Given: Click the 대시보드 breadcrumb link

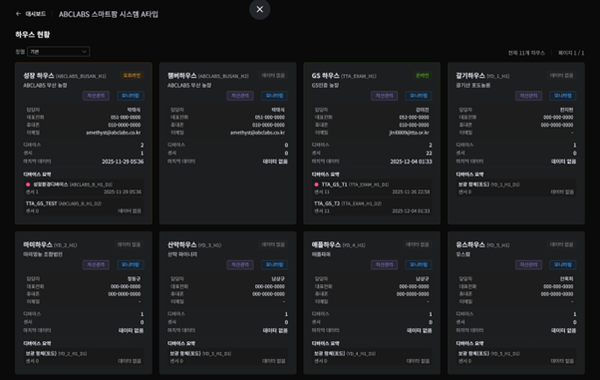Looking at the screenshot, I should (36, 14).
